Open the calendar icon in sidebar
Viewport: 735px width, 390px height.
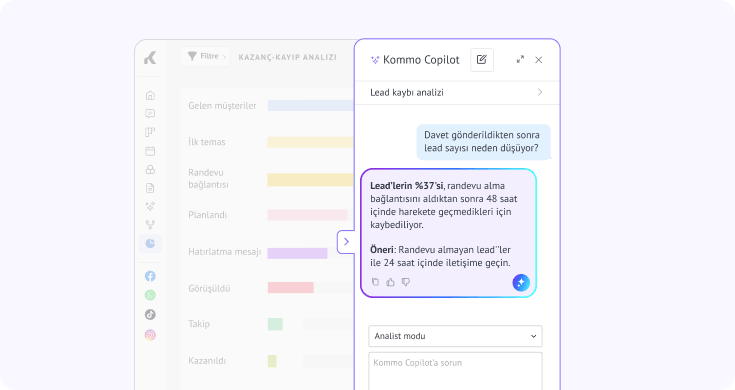coord(150,151)
